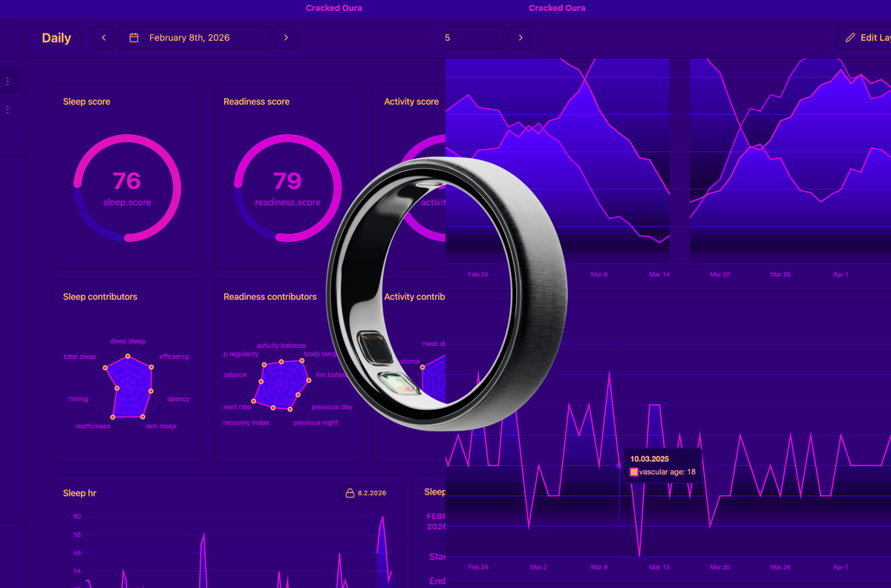Click the latency radar axis label
This screenshot has height=588, width=891.
coord(178,399)
